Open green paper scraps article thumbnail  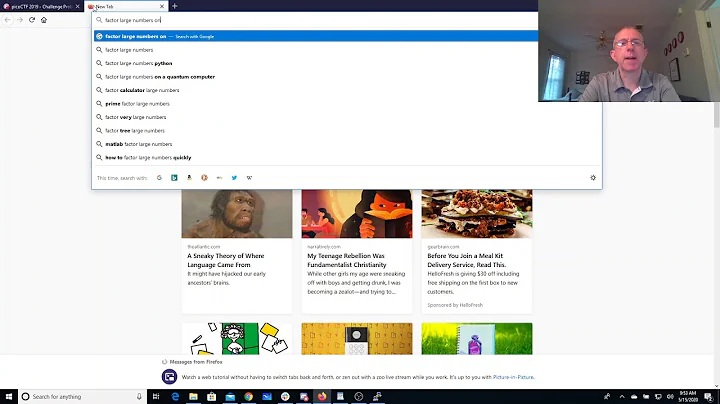(x=237, y=339)
